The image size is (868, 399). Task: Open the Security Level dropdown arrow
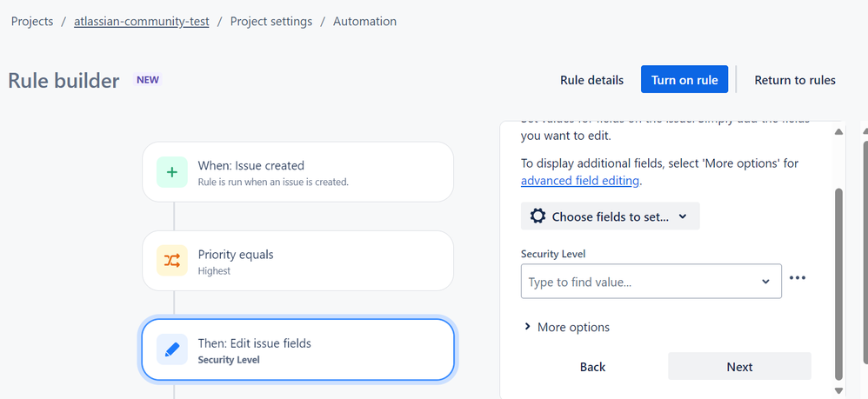[765, 282]
